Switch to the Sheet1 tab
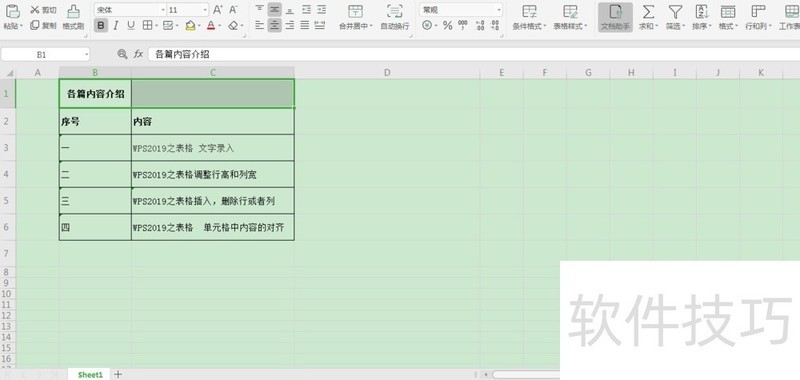 (90, 374)
